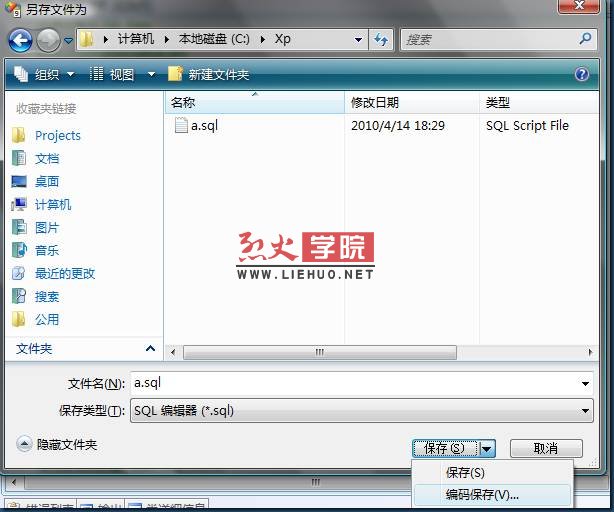Viewport: 614px width, 512px height.
Task: Open help with the question mark icon
Action: point(581,74)
